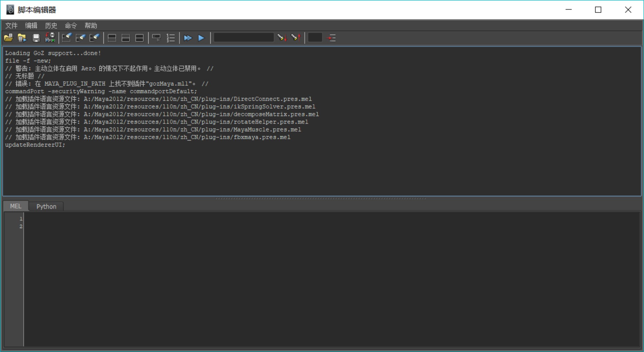Toggle Show Line Numbers icon
This screenshot has width=644, height=352.
(171, 38)
